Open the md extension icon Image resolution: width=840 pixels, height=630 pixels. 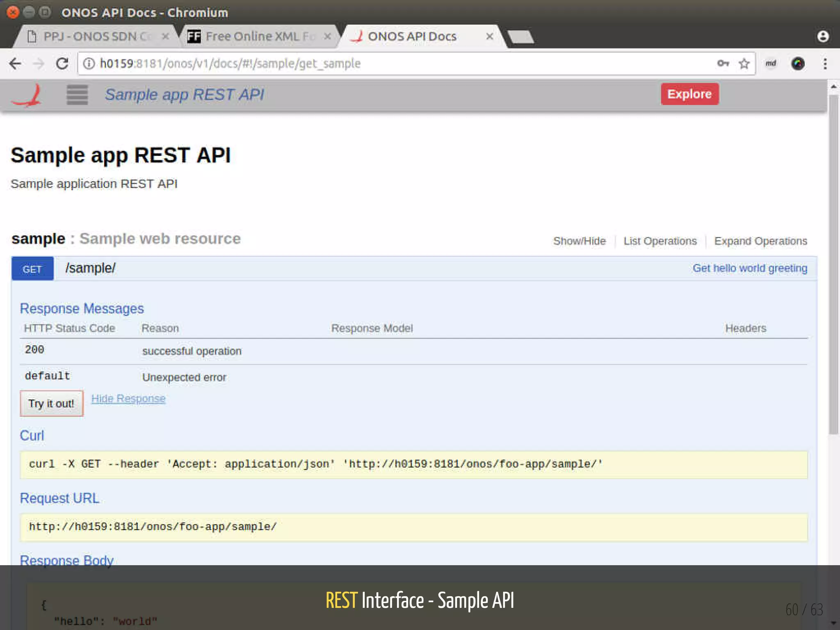click(771, 63)
